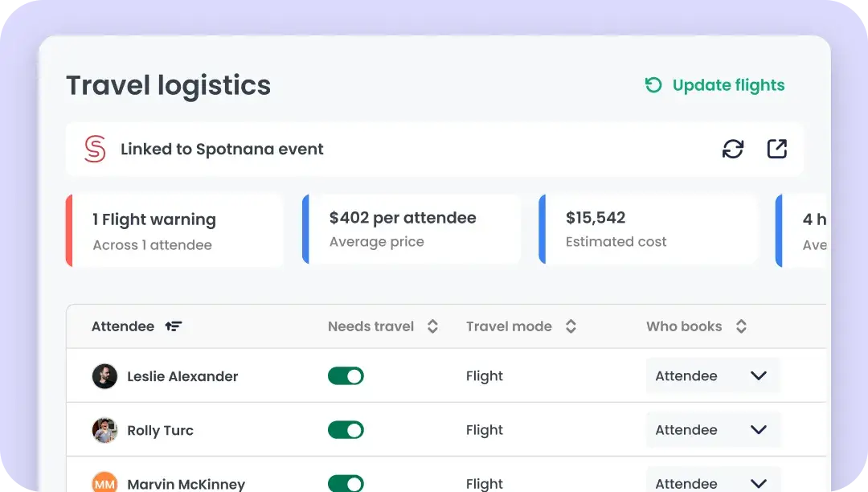Click Leslie Alexander's name
Image resolution: width=868 pixels, height=492 pixels.
[182, 376]
